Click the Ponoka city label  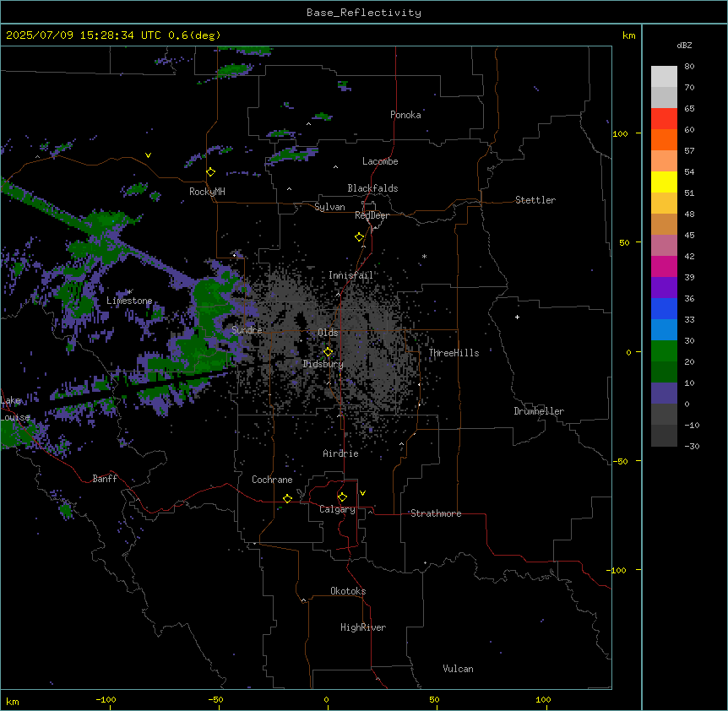[405, 115]
